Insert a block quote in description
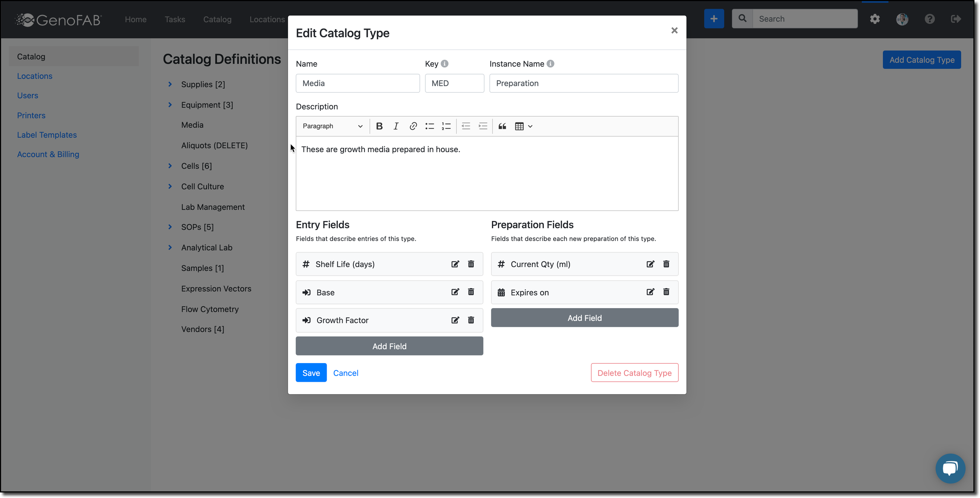Image resolution: width=980 pixels, height=498 pixels. (x=502, y=126)
